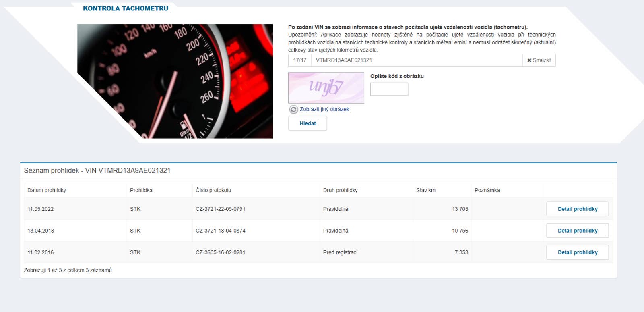Open Detail prohlídky for 11.02.2016 inspection
The image size is (644, 312).
pos(577,252)
